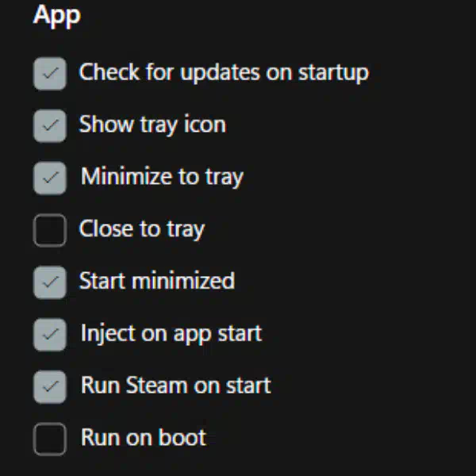Click the 'Start minimized' label text
This screenshot has height=476, width=476.
(x=157, y=281)
